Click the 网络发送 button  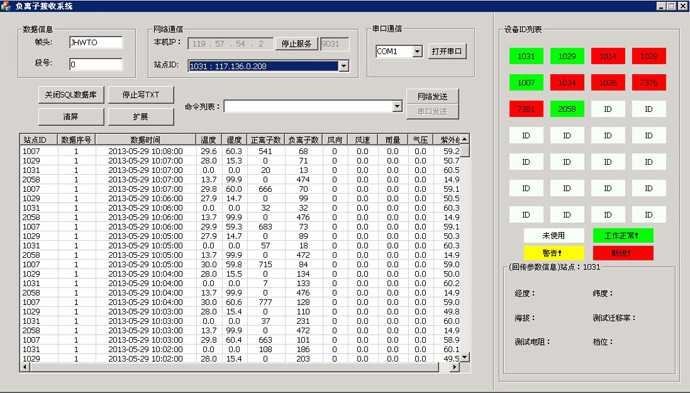click(432, 96)
